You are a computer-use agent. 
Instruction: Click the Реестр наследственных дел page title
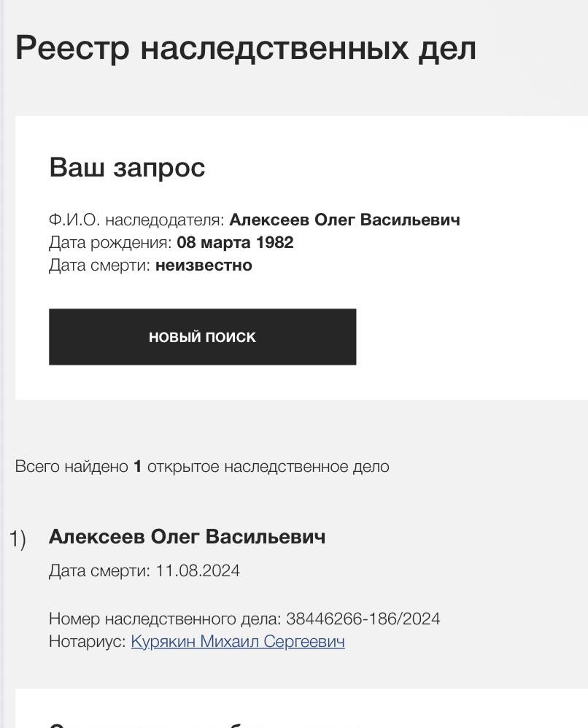click(245, 48)
